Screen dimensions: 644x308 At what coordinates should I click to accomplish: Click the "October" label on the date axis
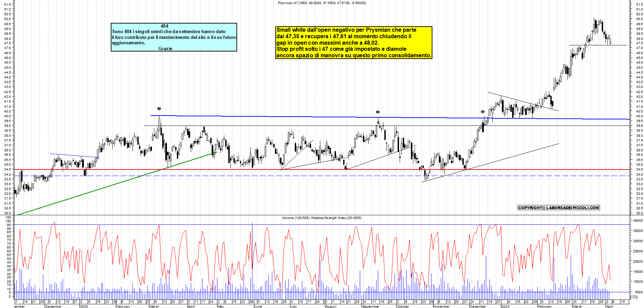tap(403, 306)
